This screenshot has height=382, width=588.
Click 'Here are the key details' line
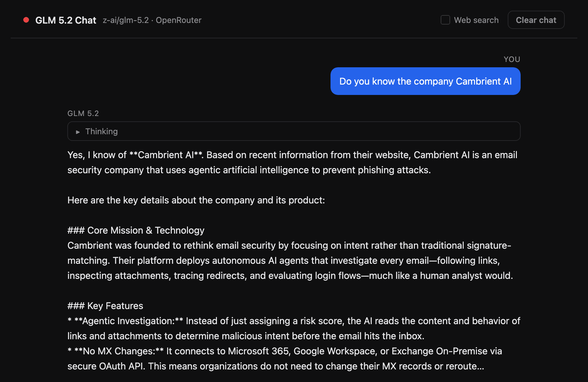tap(196, 200)
